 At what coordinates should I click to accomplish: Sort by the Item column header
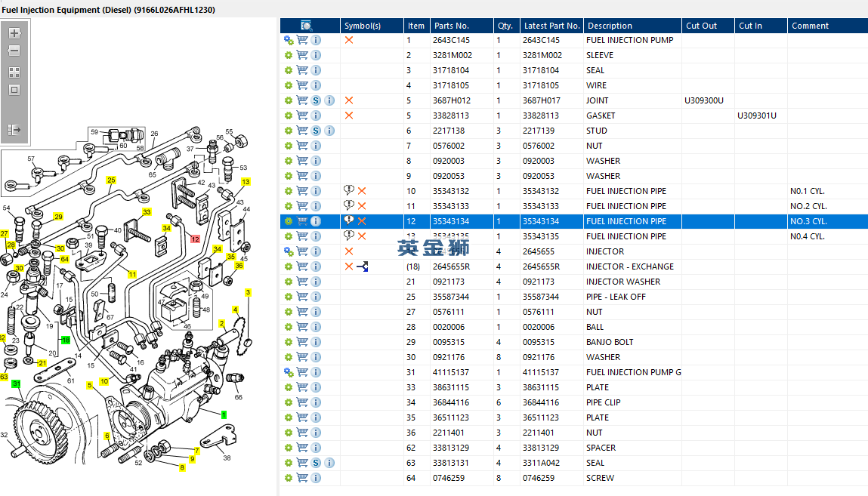417,26
